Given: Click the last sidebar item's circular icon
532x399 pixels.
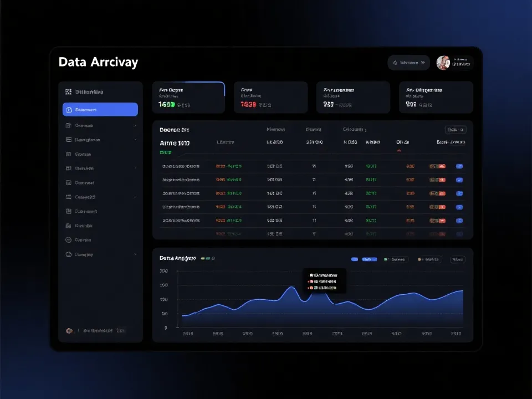Looking at the screenshot, I should 69,254.
